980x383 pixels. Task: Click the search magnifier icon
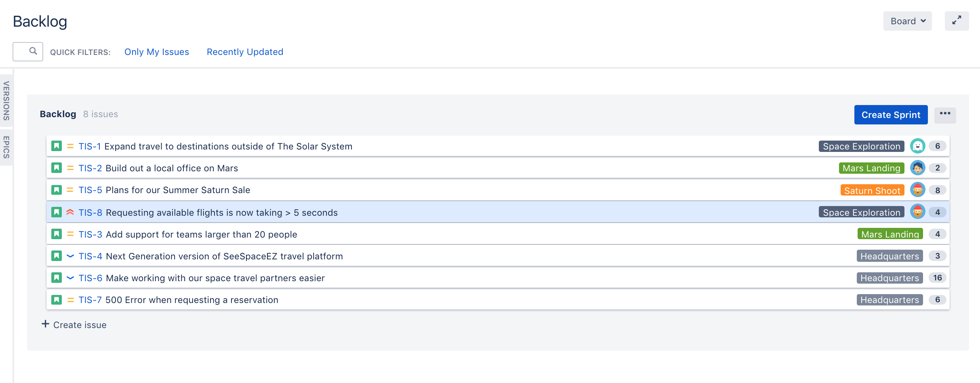(x=33, y=51)
